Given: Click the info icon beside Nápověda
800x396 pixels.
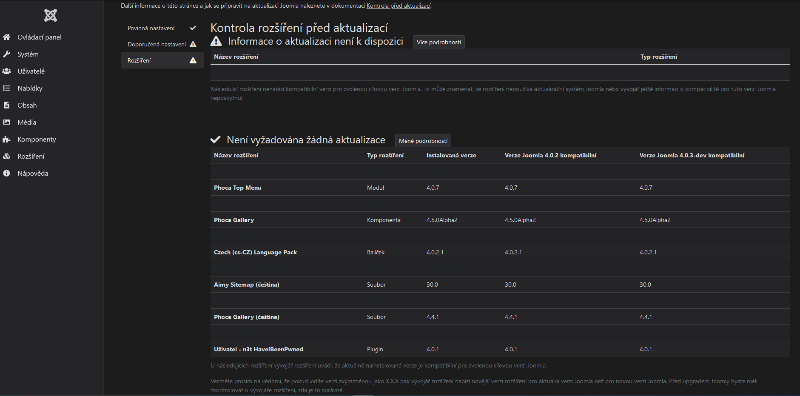Looking at the screenshot, I should 7,174.
